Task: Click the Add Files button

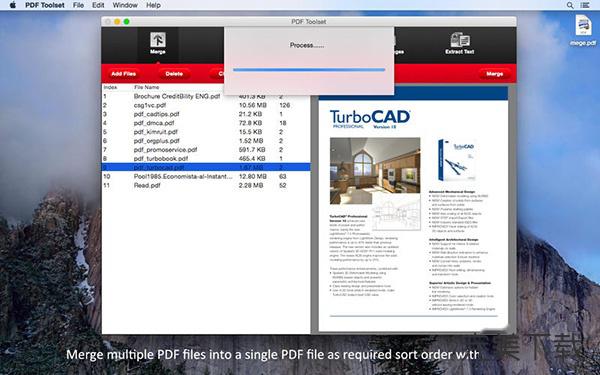Action: [x=124, y=73]
